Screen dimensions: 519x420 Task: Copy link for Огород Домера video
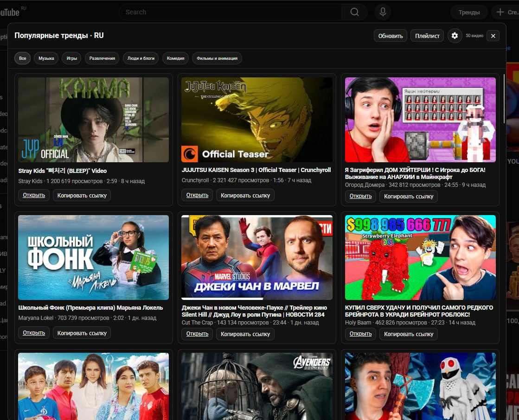click(x=409, y=196)
